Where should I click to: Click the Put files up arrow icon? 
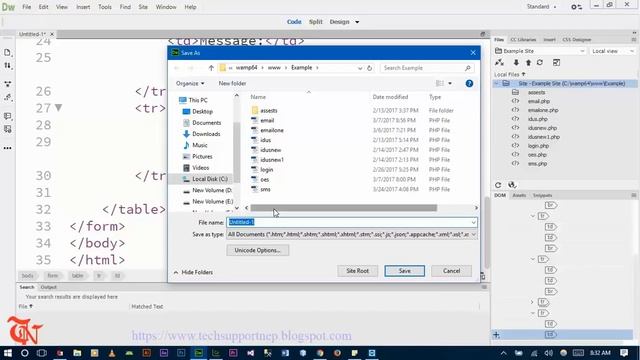coord(528,62)
